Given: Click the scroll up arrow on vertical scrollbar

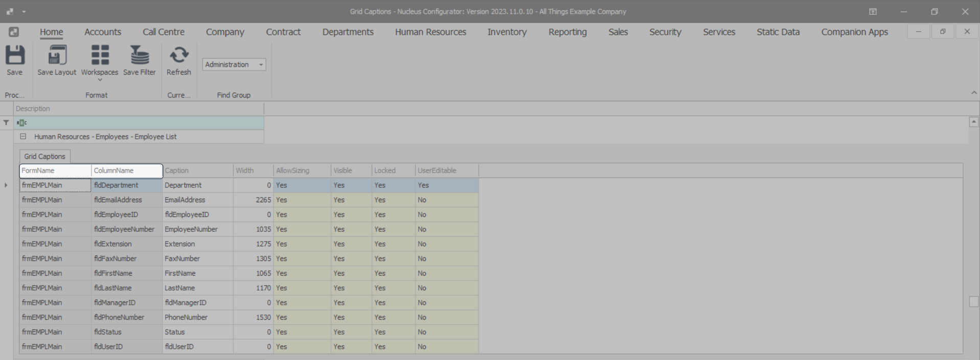Looking at the screenshot, I should (x=974, y=122).
